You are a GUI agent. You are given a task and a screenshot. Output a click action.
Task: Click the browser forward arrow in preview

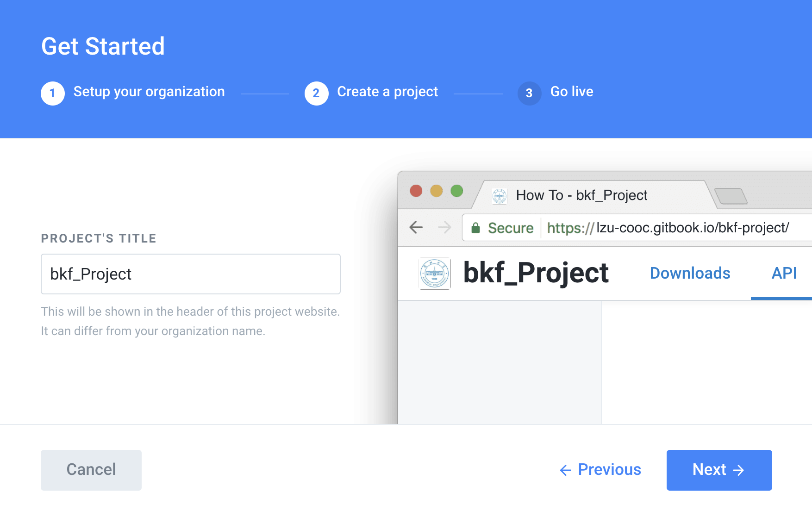coord(444,227)
